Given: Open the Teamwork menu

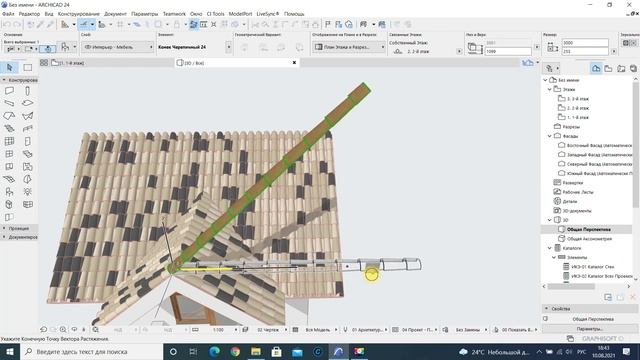Looking at the screenshot, I should [x=174, y=14].
